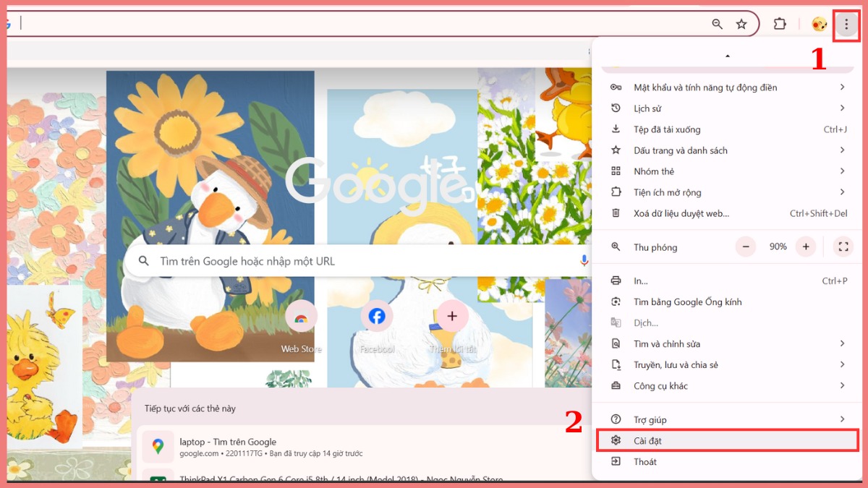
Task: Expand the Trợ giúp submenu arrow
Action: coord(842,419)
